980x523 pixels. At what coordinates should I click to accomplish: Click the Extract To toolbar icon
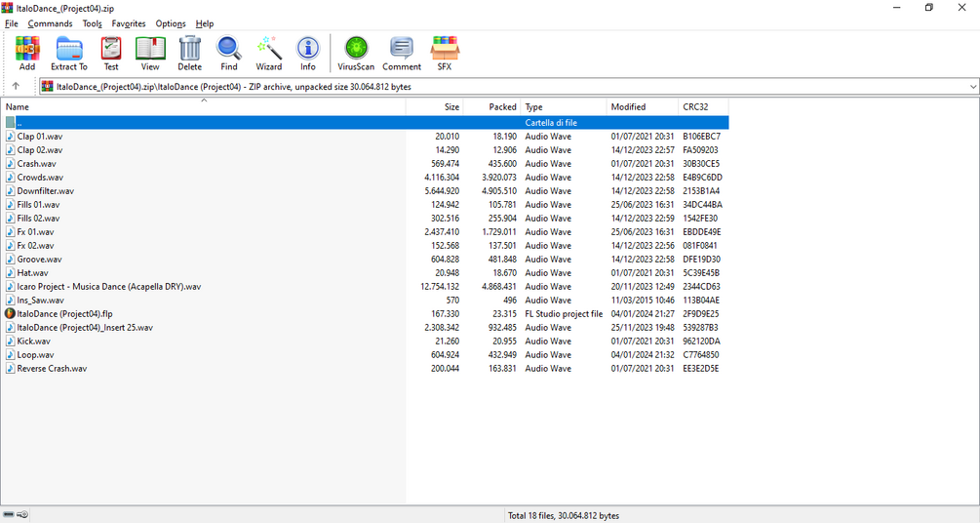click(69, 48)
